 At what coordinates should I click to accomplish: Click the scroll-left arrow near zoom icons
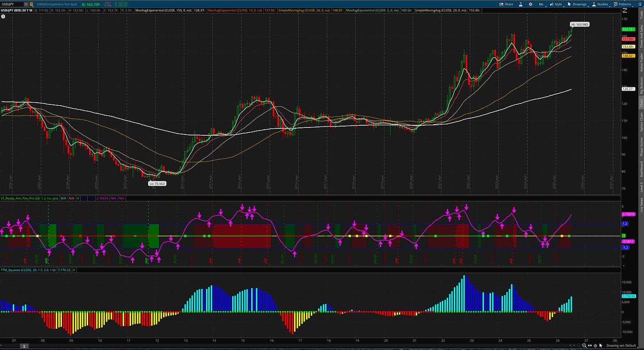point(571,346)
